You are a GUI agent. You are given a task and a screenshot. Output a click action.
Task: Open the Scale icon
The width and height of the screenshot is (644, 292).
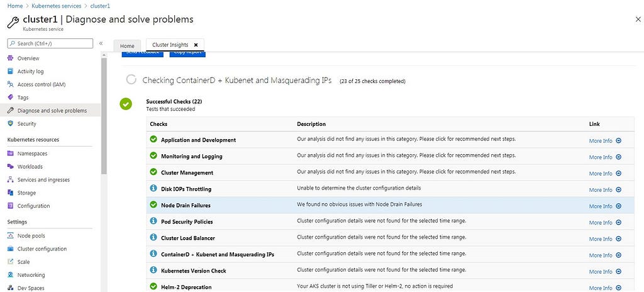click(11, 262)
